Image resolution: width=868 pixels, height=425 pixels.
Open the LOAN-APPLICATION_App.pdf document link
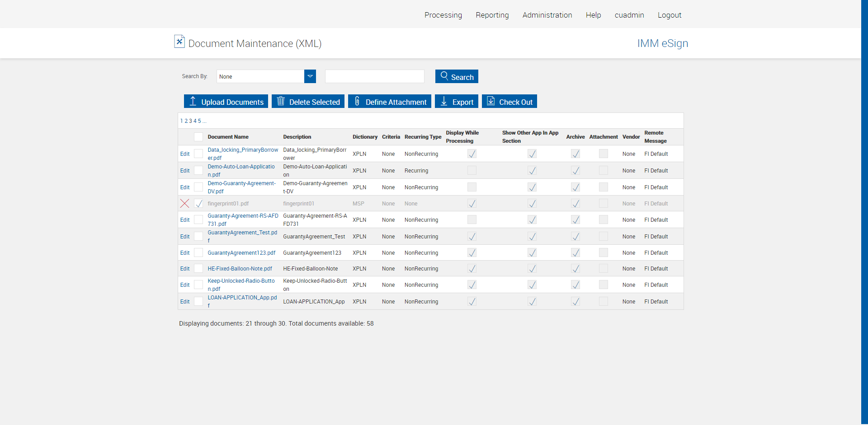coord(242,298)
